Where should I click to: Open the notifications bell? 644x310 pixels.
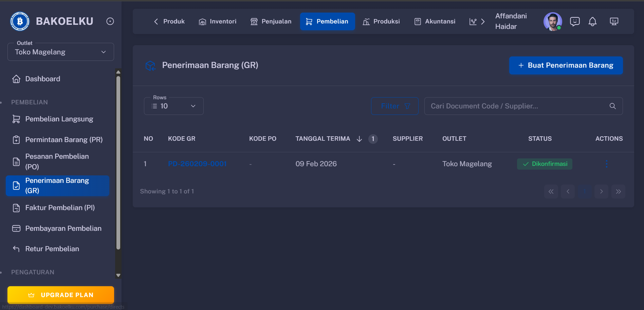(x=593, y=21)
